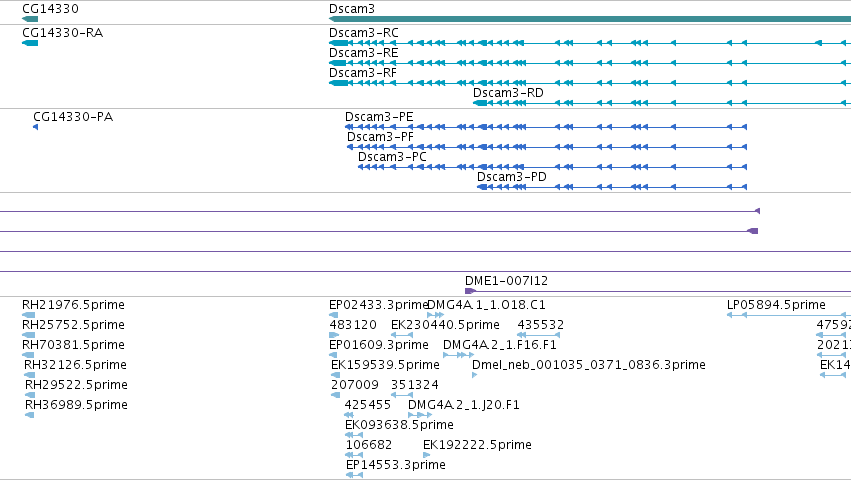Click the Dscam3 gene span bar
The width and height of the screenshot is (851, 480).
590,19
